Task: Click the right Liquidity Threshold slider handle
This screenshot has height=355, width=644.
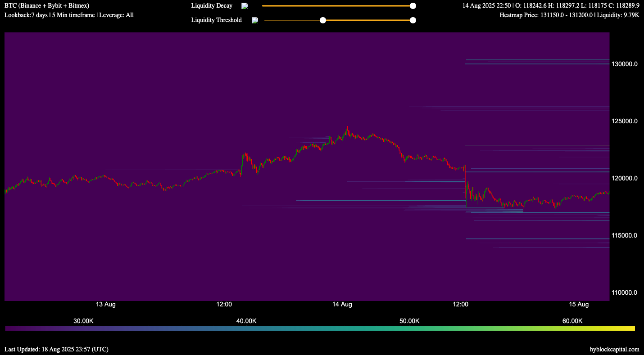Action: [x=413, y=20]
